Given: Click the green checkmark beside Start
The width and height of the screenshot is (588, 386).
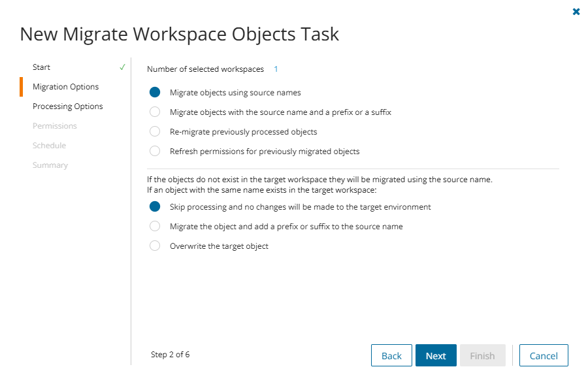Looking at the screenshot, I should coord(122,67).
